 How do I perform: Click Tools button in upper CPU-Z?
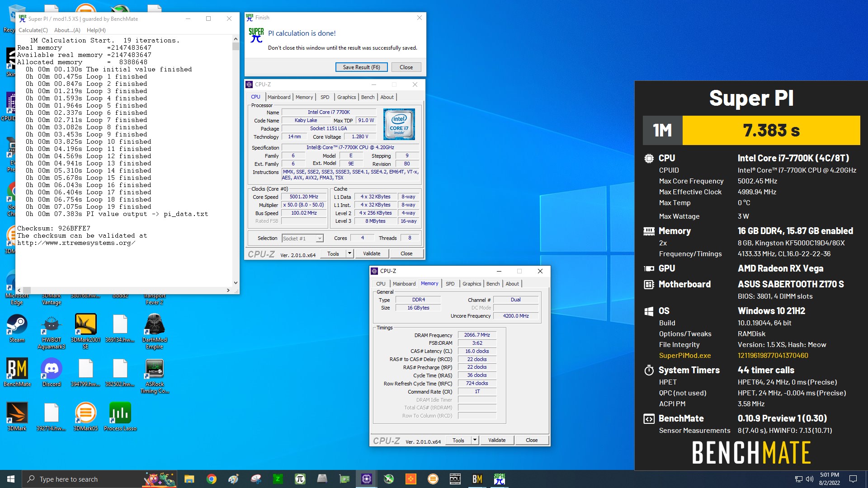pyautogui.click(x=333, y=254)
